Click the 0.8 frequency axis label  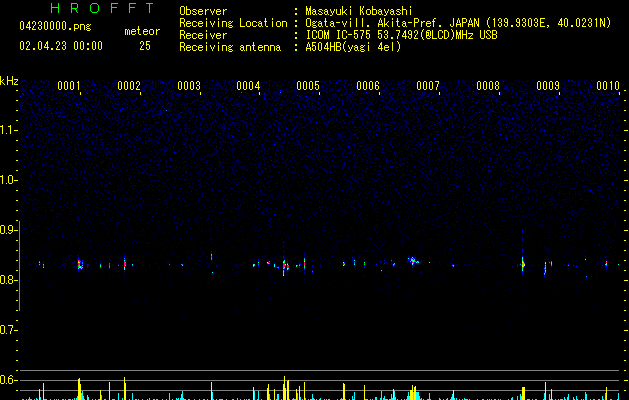point(8,280)
